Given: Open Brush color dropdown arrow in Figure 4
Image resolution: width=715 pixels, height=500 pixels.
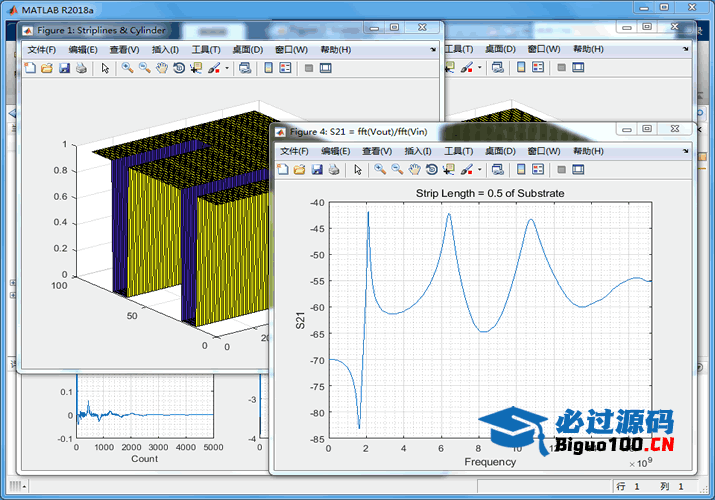Looking at the screenshot, I should click(479, 170).
